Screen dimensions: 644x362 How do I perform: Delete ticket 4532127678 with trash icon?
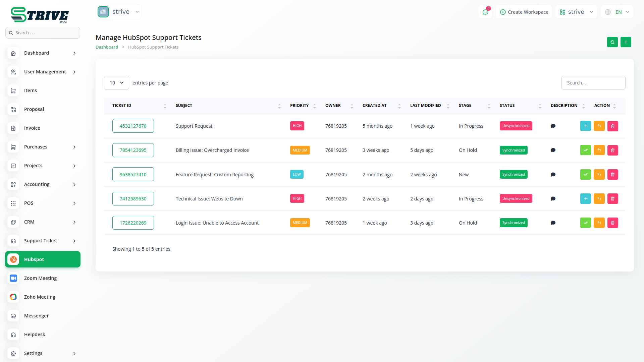(612, 126)
